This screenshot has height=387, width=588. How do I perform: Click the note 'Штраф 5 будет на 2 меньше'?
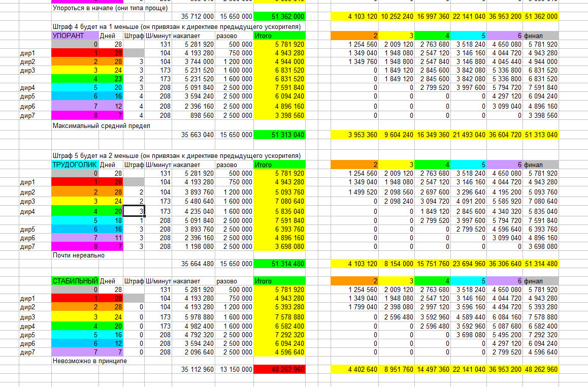pos(177,156)
